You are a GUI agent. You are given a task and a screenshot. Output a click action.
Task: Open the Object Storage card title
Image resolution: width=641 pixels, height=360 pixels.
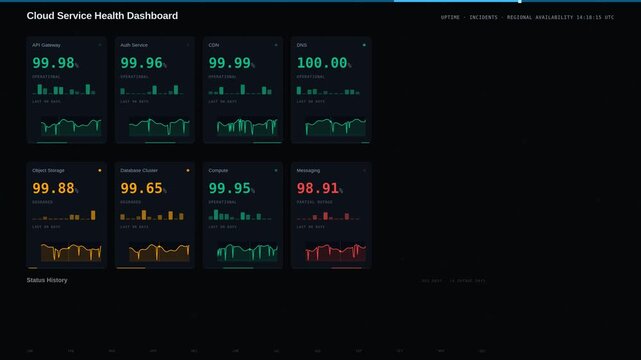click(x=48, y=170)
